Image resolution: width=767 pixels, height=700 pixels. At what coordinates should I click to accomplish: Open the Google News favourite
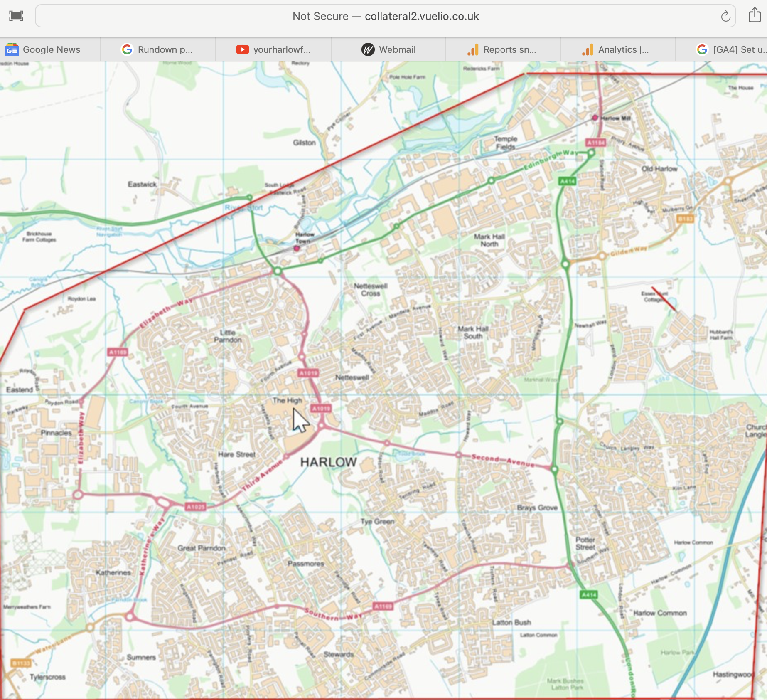(x=43, y=50)
